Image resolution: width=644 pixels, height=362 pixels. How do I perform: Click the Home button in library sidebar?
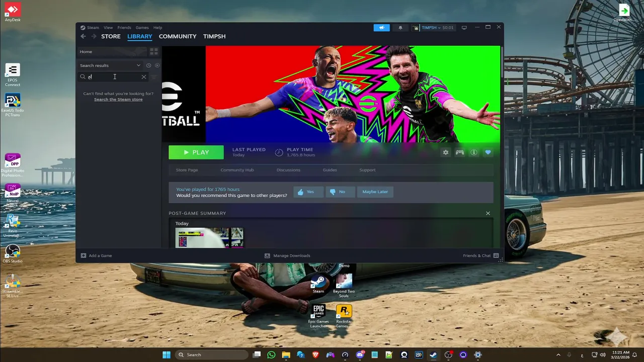point(113,51)
